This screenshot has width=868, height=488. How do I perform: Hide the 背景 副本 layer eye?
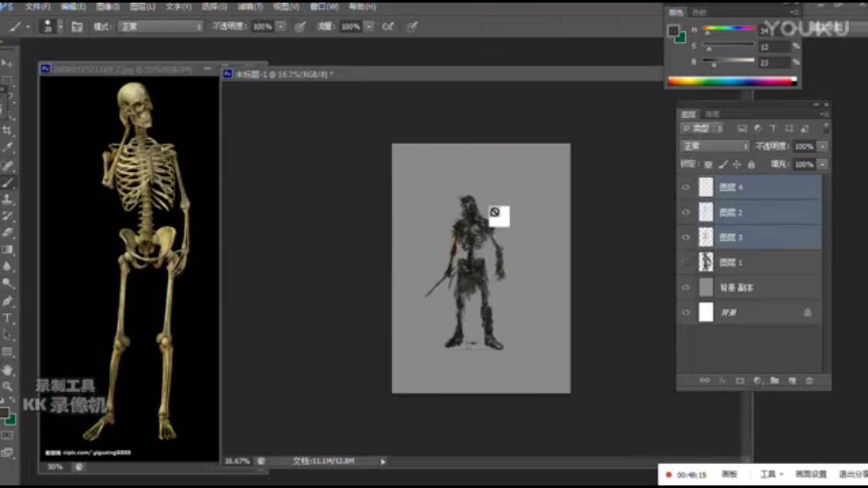pos(686,287)
